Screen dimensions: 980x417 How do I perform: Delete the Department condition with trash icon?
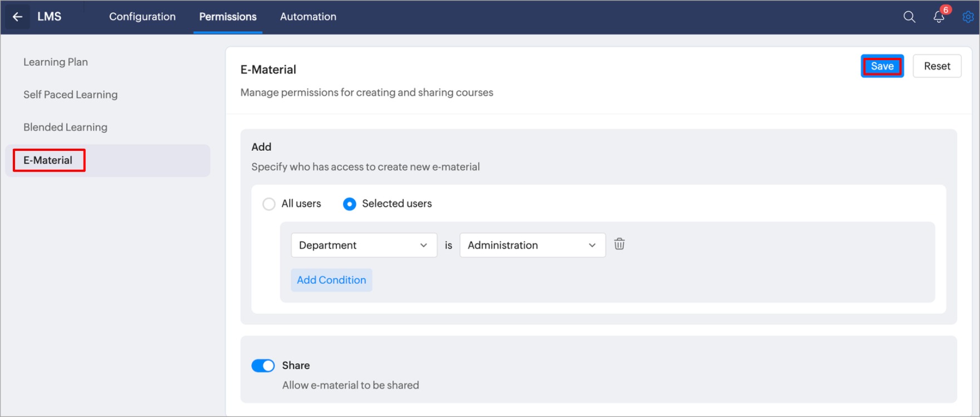[x=619, y=244]
